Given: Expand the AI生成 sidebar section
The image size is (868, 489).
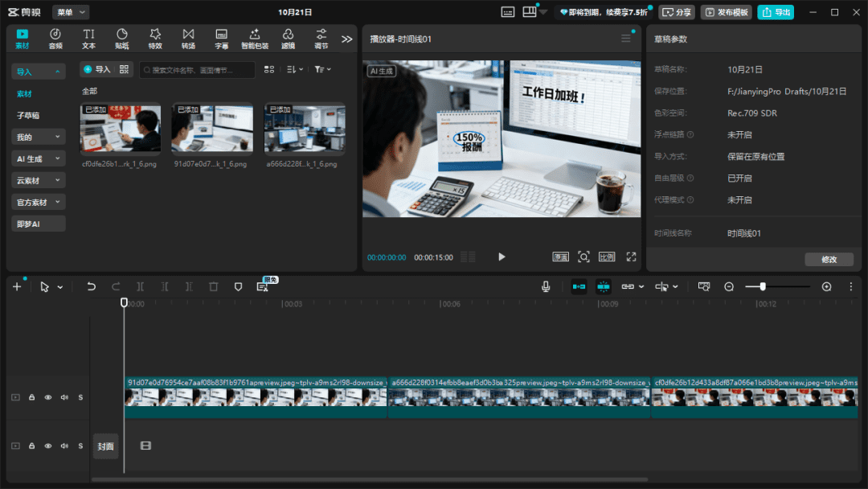Looking at the screenshot, I should pos(38,159).
